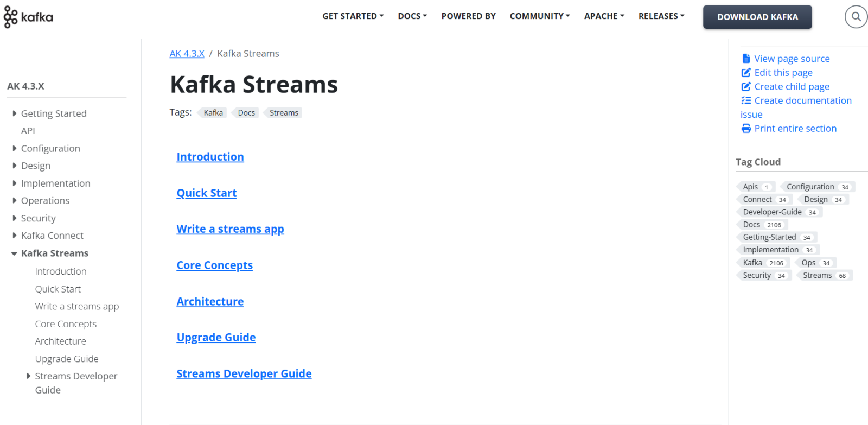Open Introduction in the sidebar tree
This screenshot has height=425, width=868.
(x=61, y=271)
